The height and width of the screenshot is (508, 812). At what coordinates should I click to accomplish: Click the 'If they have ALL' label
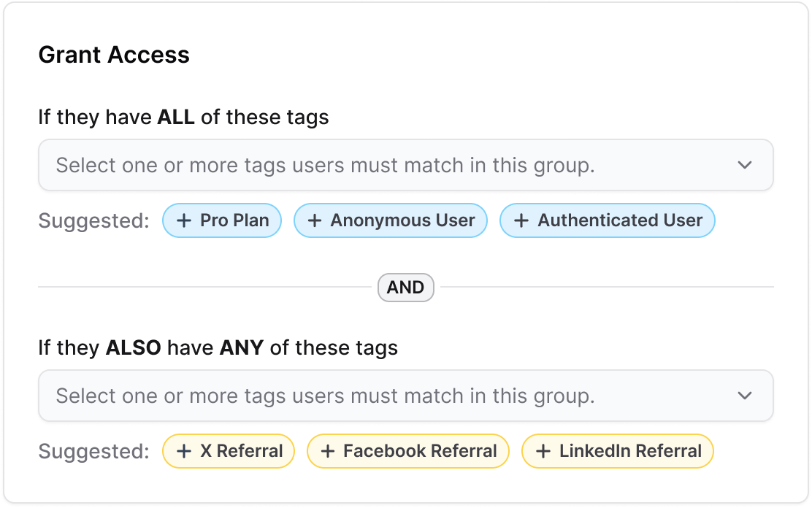(x=183, y=117)
